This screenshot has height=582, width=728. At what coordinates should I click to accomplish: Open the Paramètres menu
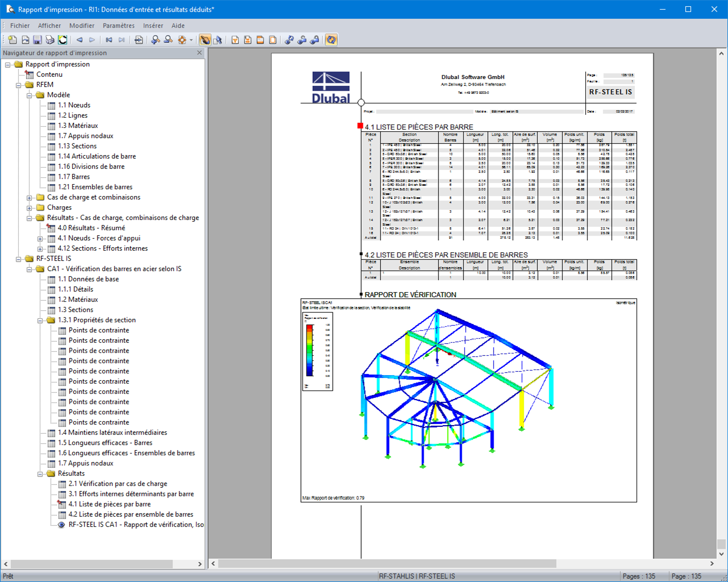(x=119, y=26)
